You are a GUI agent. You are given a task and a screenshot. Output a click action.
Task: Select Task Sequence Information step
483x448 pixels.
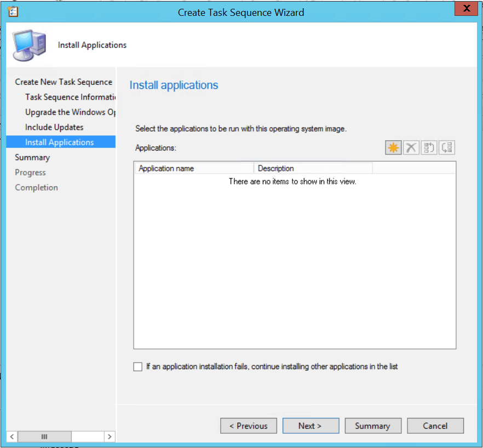click(x=70, y=97)
